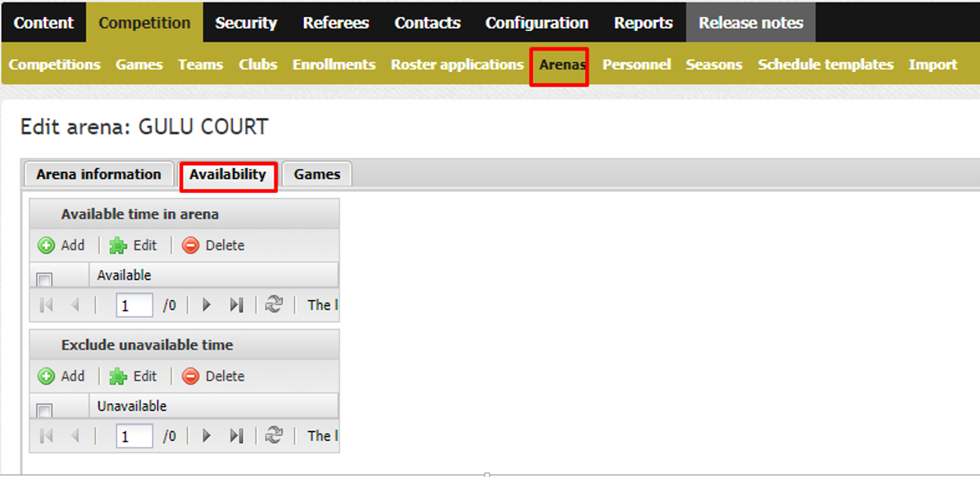Click page number field in Available time grid

click(x=134, y=305)
